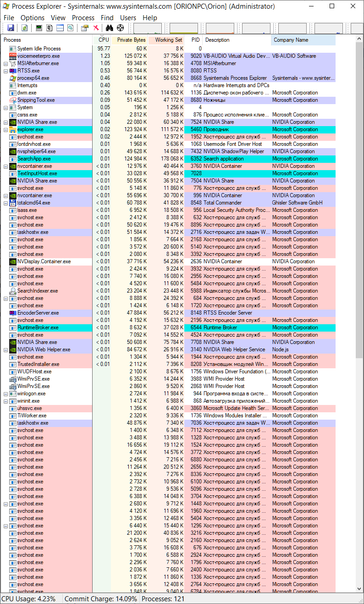Open the Process menu

[x=83, y=17]
